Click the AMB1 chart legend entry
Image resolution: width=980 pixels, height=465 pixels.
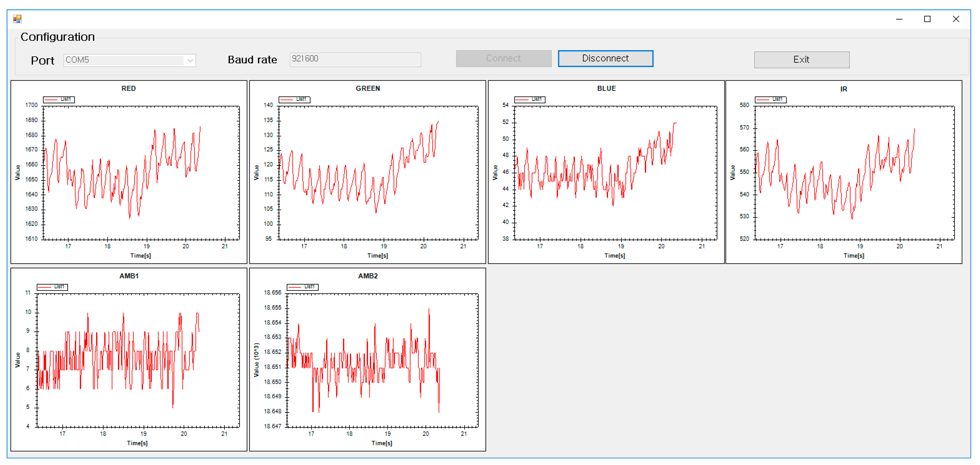[x=52, y=287]
